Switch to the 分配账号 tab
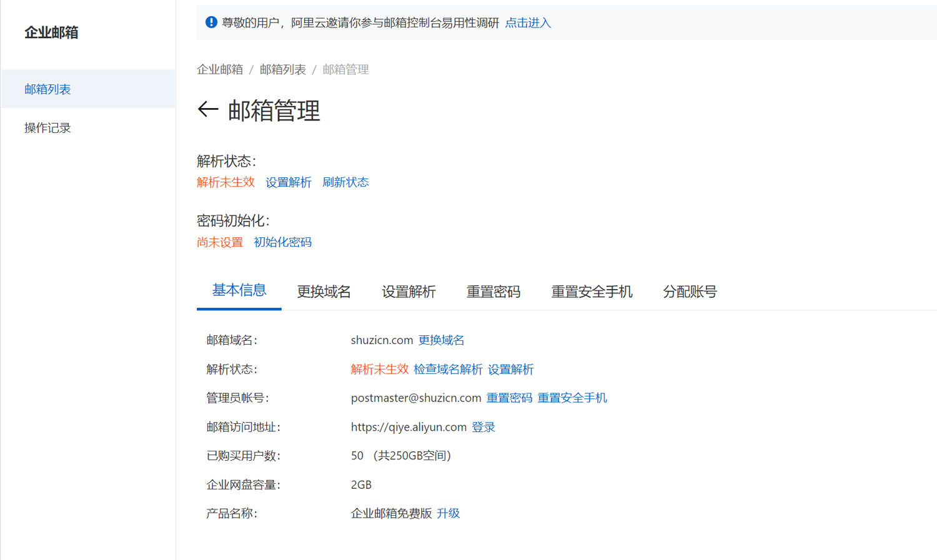This screenshot has width=937, height=560. [690, 292]
